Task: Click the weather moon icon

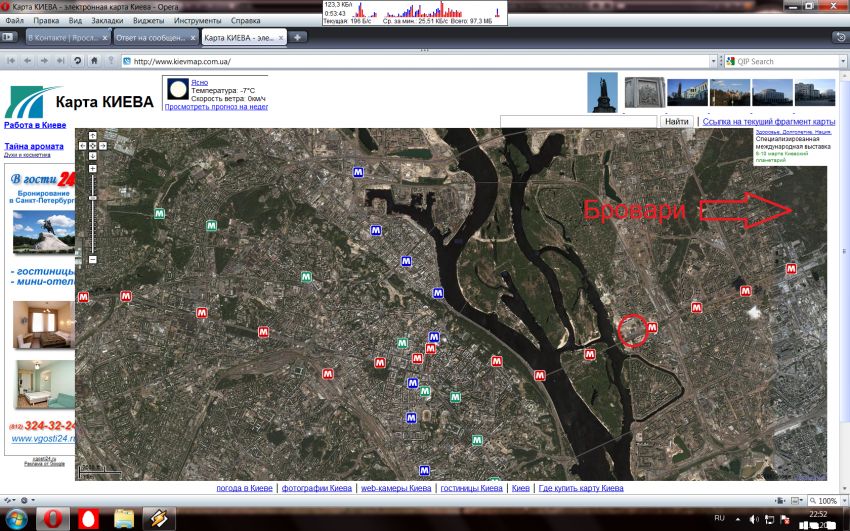Action: pyautogui.click(x=177, y=89)
